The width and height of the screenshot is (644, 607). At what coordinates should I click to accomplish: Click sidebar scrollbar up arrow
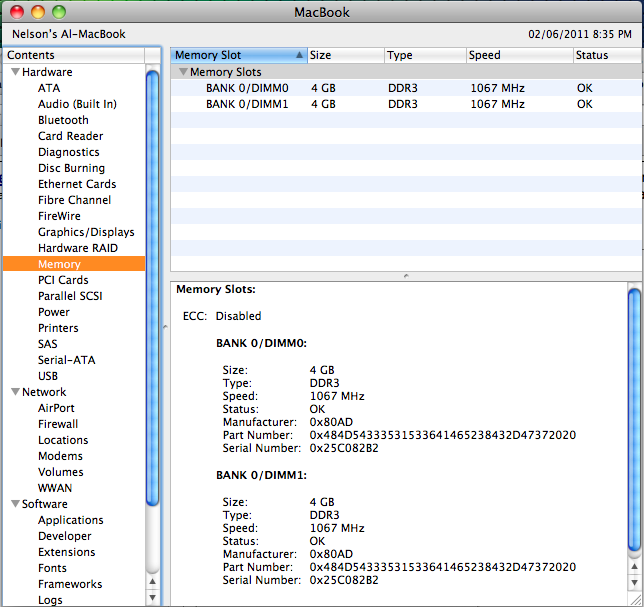point(152,582)
